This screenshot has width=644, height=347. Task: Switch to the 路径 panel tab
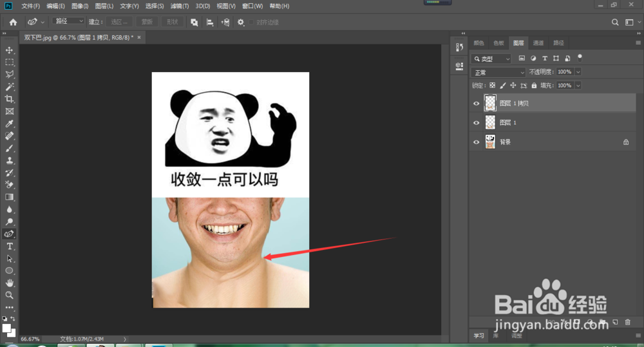tap(558, 42)
